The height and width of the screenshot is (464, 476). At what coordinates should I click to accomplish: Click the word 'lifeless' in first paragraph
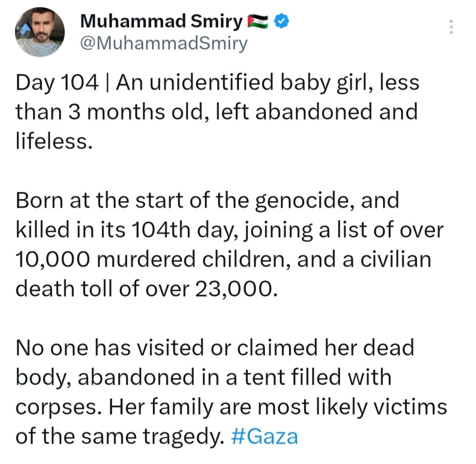(x=51, y=140)
